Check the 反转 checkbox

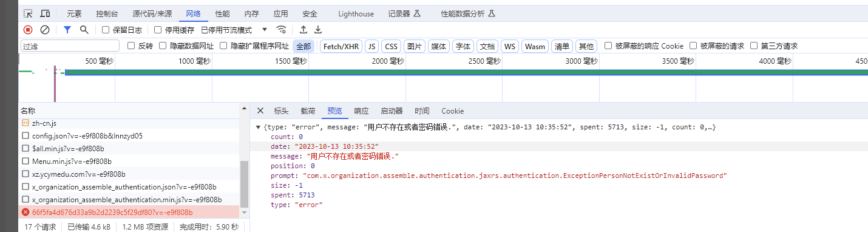coord(131,46)
